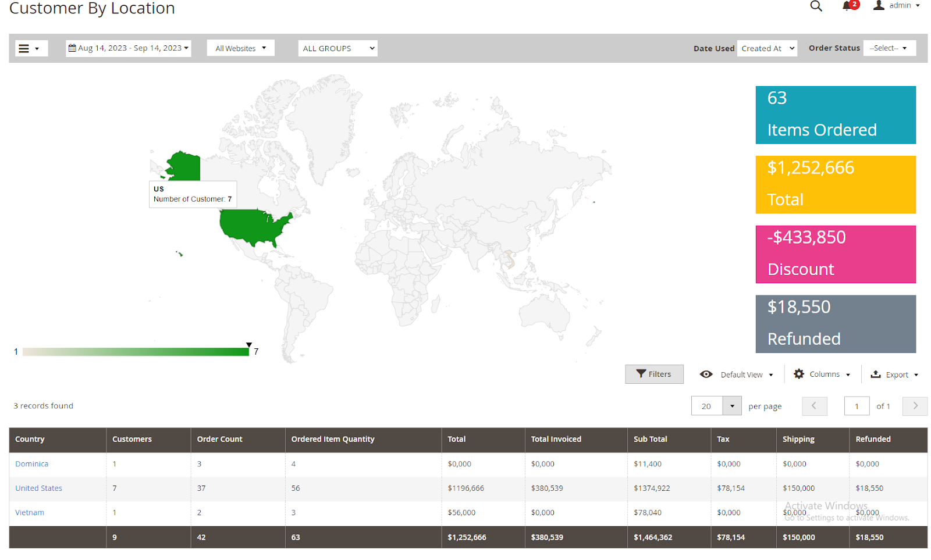The width and height of the screenshot is (931, 560).
Task: Click the Columns gear icon
Action: pos(799,374)
